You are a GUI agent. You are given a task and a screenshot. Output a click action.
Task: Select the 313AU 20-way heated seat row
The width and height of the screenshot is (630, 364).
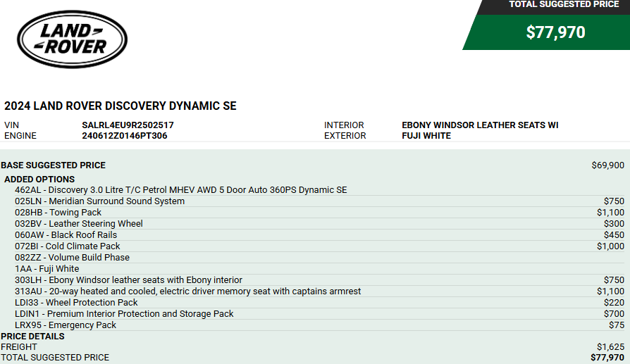(319, 291)
